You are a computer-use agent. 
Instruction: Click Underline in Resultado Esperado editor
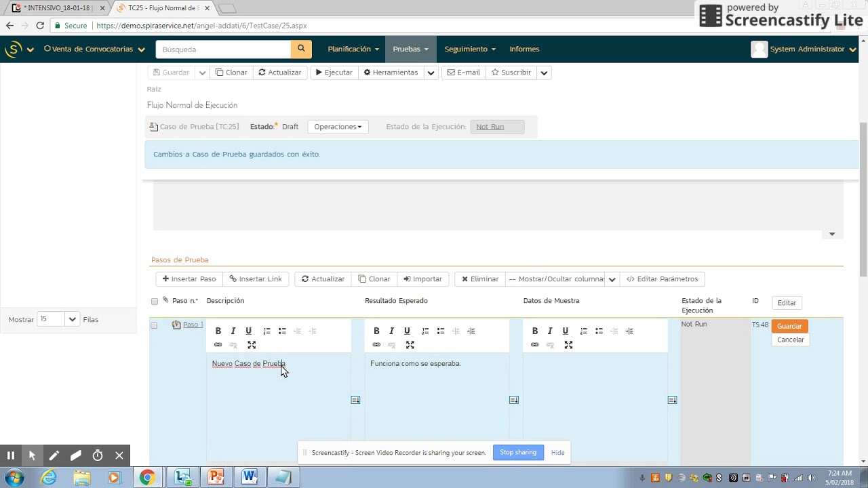pyautogui.click(x=407, y=331)
